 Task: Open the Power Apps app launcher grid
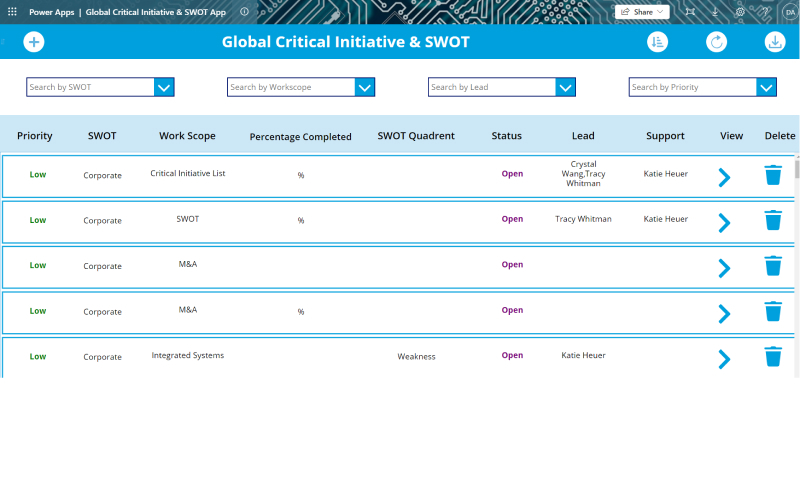(12, 11)
